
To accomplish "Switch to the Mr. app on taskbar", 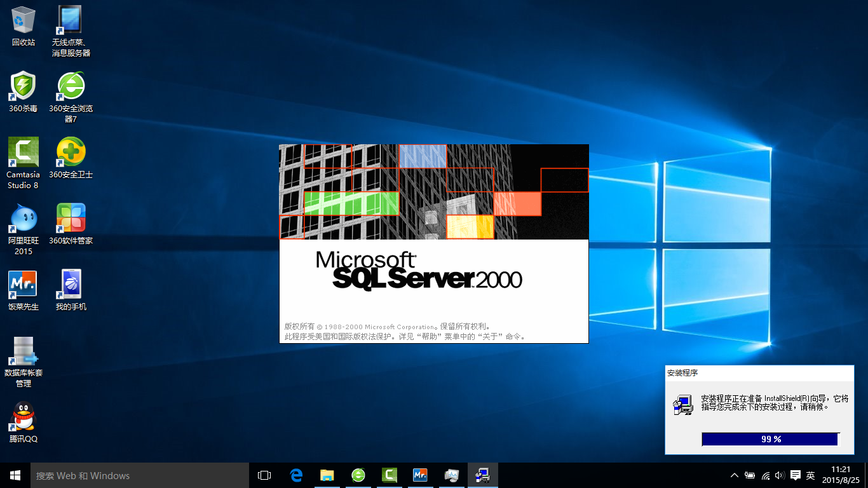I will click(420, 475).
